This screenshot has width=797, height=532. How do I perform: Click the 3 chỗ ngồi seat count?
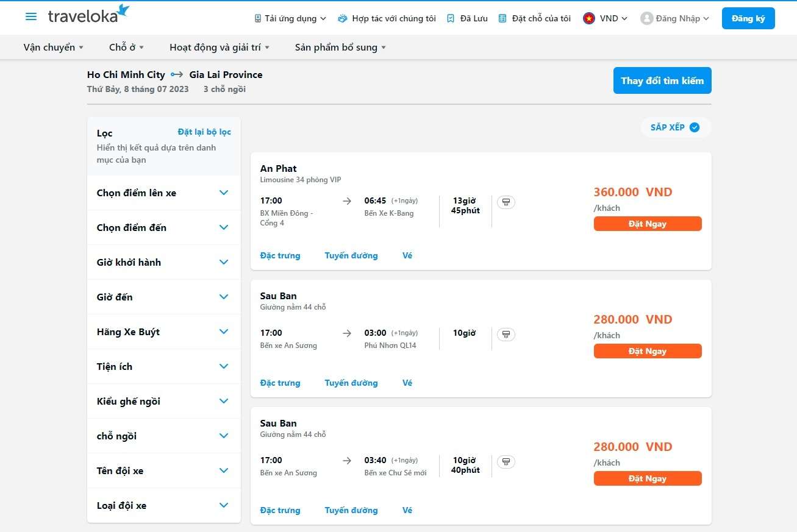[224, 89]
